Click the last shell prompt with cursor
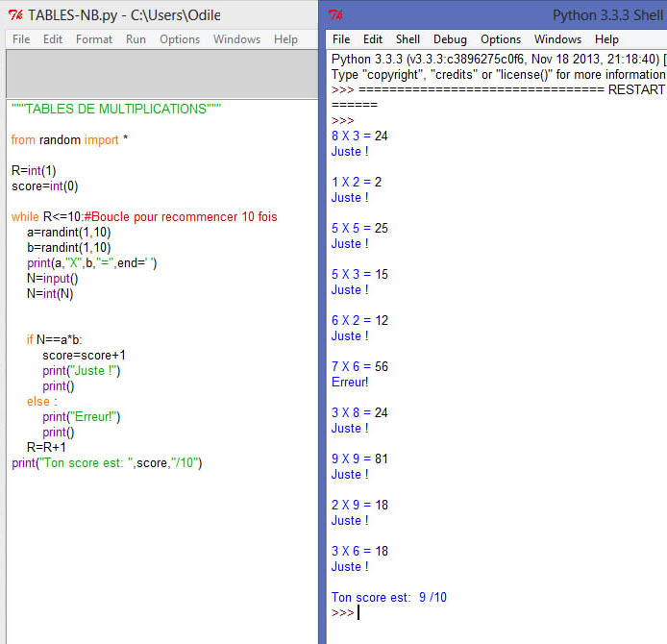 coord(345,612)
